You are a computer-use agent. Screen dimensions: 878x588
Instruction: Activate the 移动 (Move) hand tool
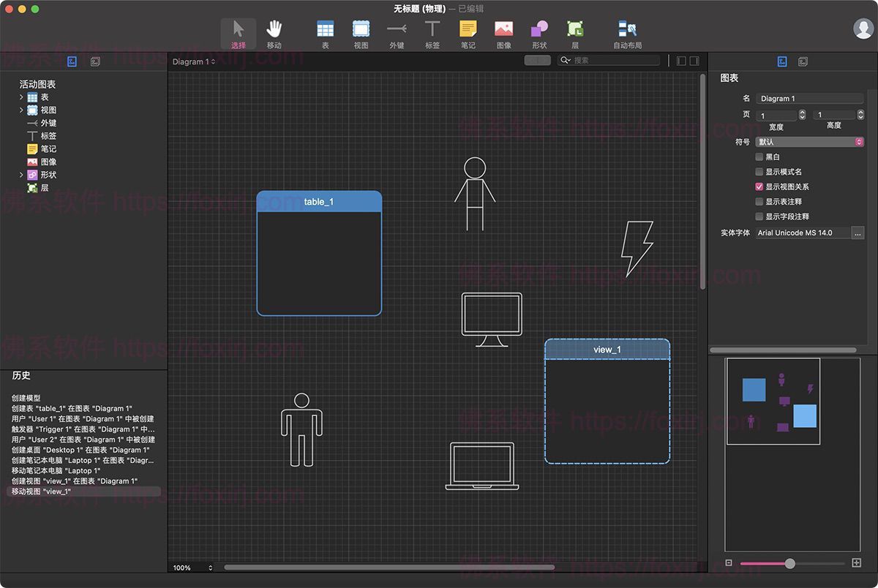pyautogui.click(x=274, y=29)
